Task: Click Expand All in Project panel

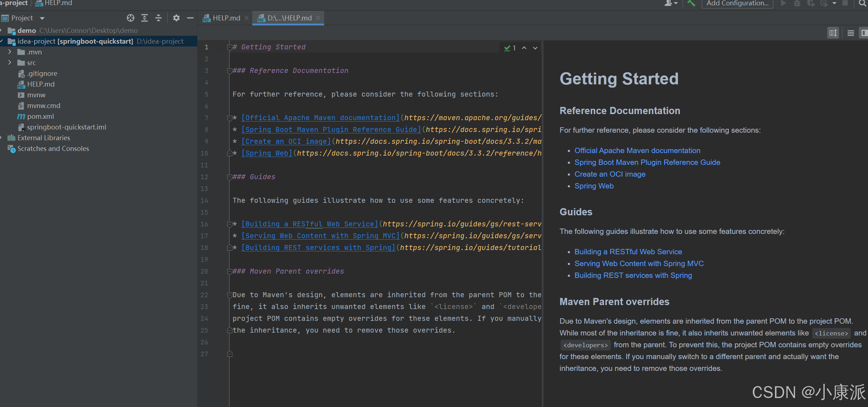Action: pyautogui.click(x=145, y=18)
